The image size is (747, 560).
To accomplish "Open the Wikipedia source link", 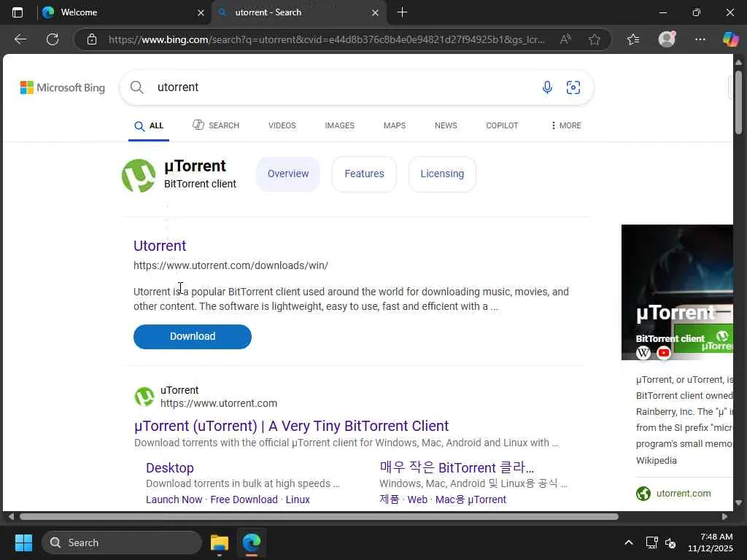I will tap(657, 461).
